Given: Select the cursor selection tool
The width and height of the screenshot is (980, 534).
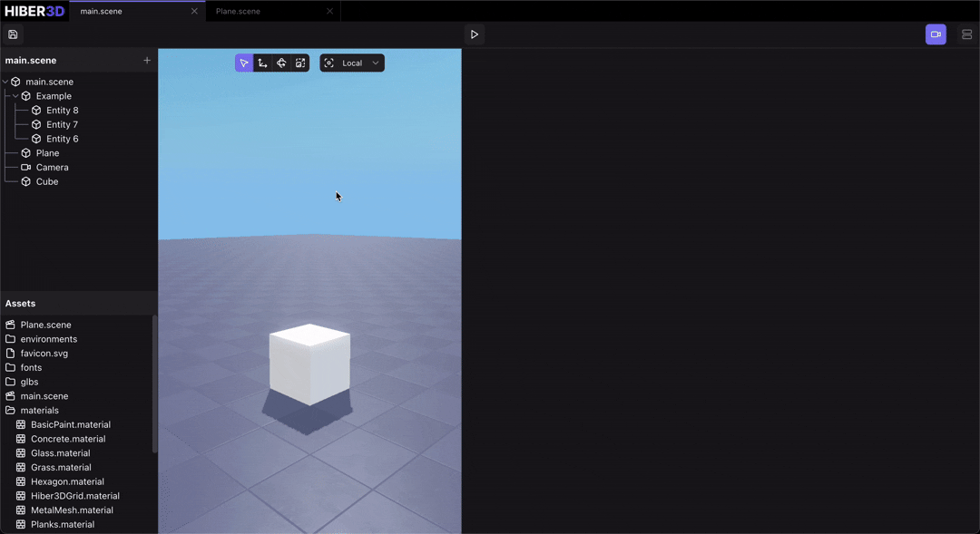Looking at the screenshot, I should pos(243,63).
